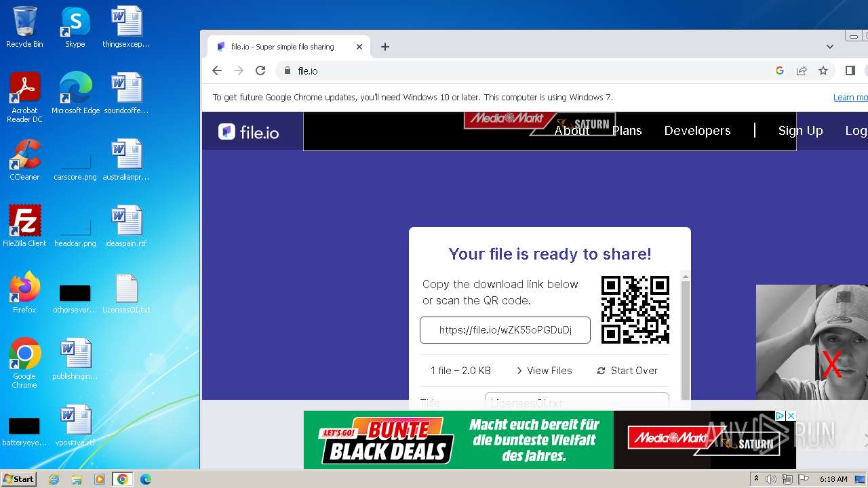Open the volume control in tray

pyautogui.click(x=771, y=479)
